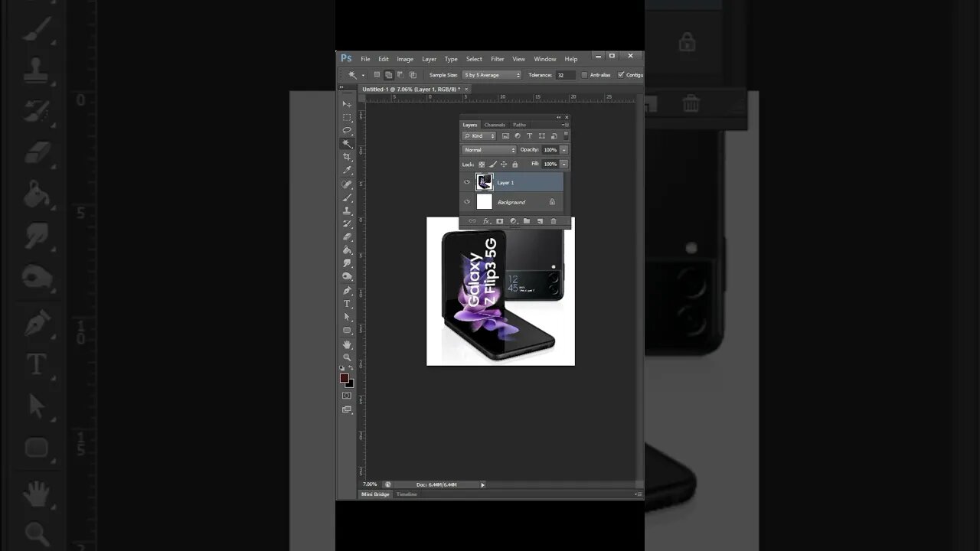Create a new layer from Layers panel
Viewport: 980px width, 551px height.
pos(540,221)
